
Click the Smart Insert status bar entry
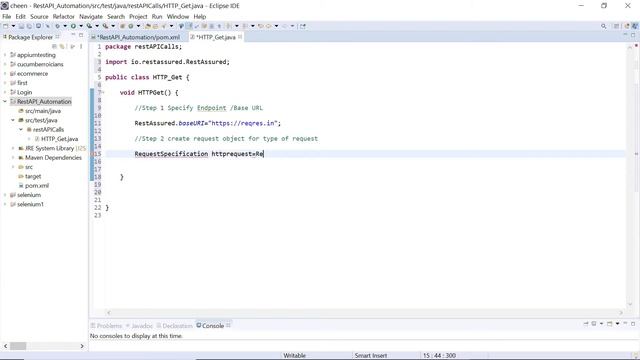coord(371,356)
